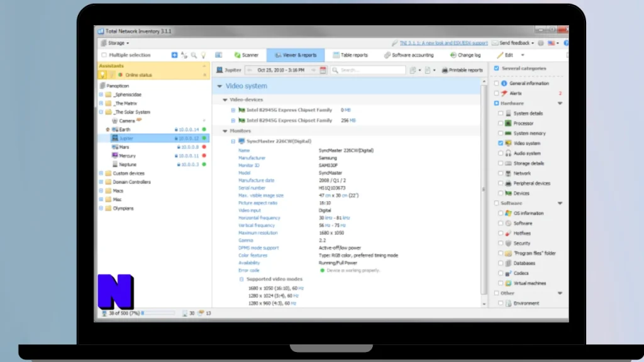The height and width of the screenshot is (362, 644).
Task: Expand the first Intel 82945G entry, 0 MB
Action: point(233,110)
